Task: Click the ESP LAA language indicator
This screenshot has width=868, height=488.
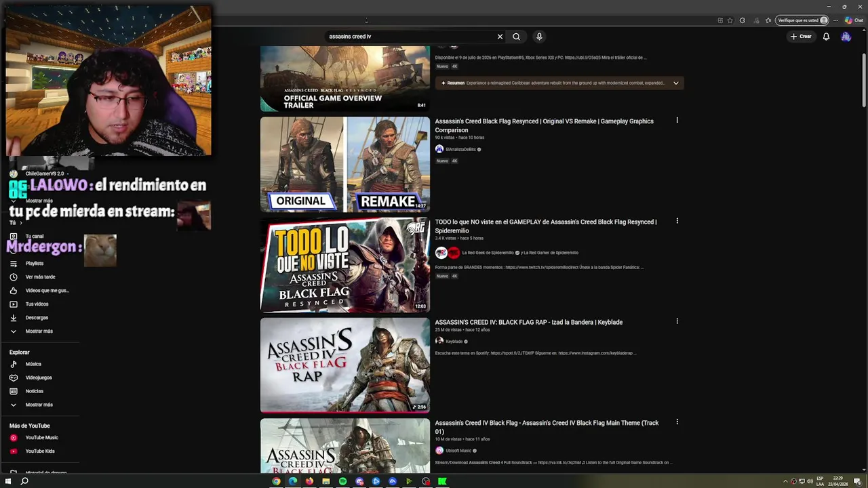Action: [820, 481]
